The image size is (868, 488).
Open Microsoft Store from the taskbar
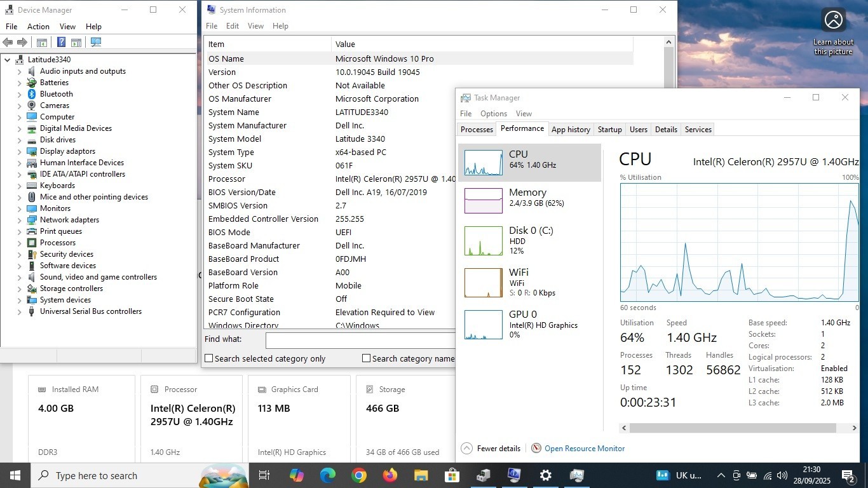click(x=452, y=475)
